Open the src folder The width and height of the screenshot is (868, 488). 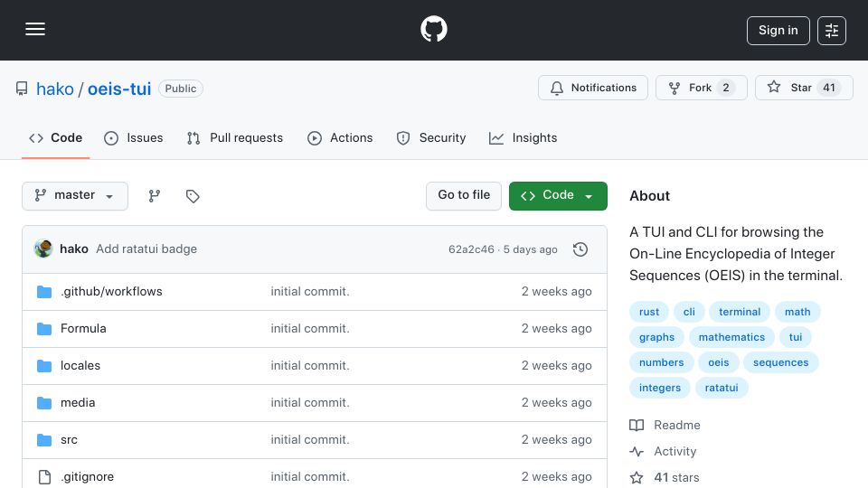[x=69, y=440]
